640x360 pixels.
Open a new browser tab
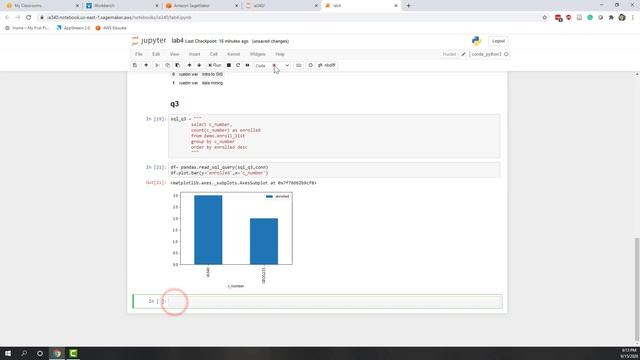[x=409, y=6]
